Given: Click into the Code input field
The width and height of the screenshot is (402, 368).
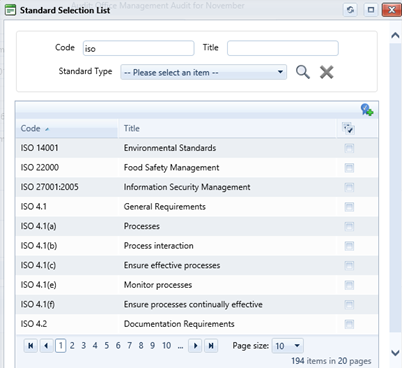Looking at the screenshot, I should [138, 48].
